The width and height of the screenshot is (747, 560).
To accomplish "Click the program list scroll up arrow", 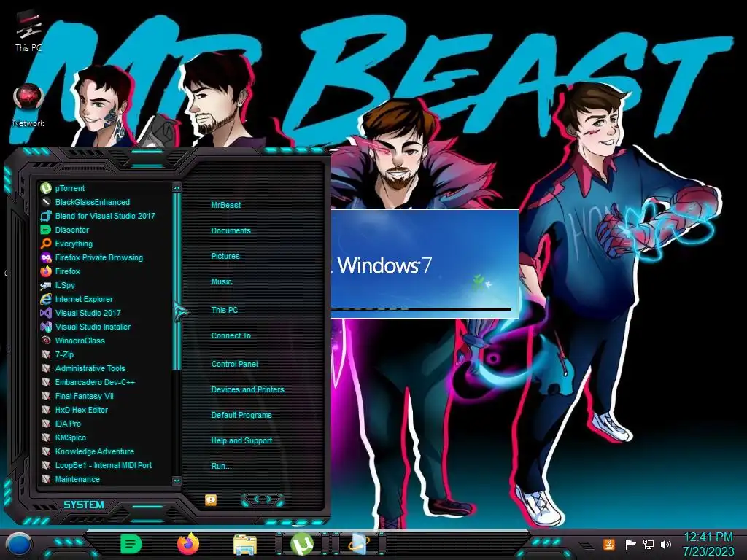I will 177,187.
